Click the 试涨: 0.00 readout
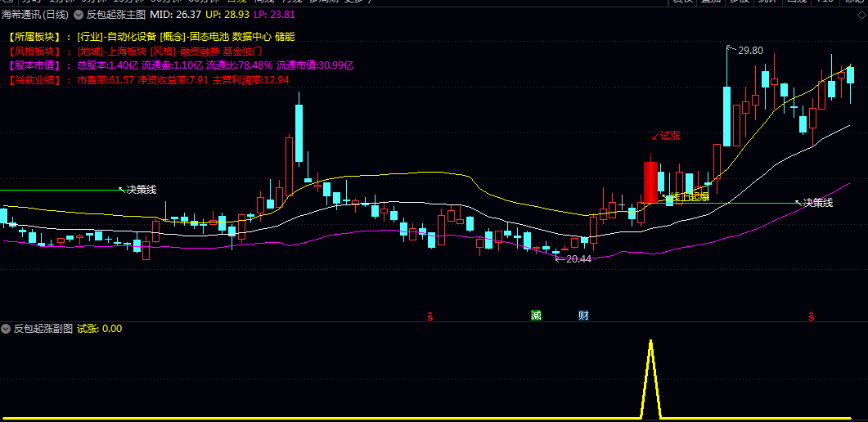 coord(100,329)
